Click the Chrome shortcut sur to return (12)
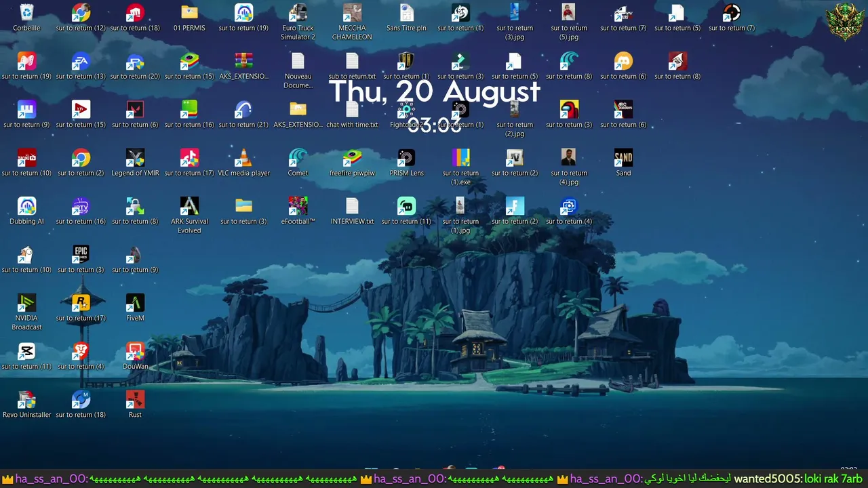This screenshot has width=868, height=488. (x=81, y=18)
